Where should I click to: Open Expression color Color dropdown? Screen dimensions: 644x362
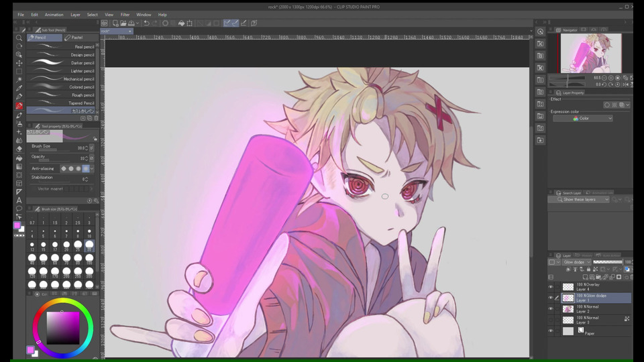point(583,118)
